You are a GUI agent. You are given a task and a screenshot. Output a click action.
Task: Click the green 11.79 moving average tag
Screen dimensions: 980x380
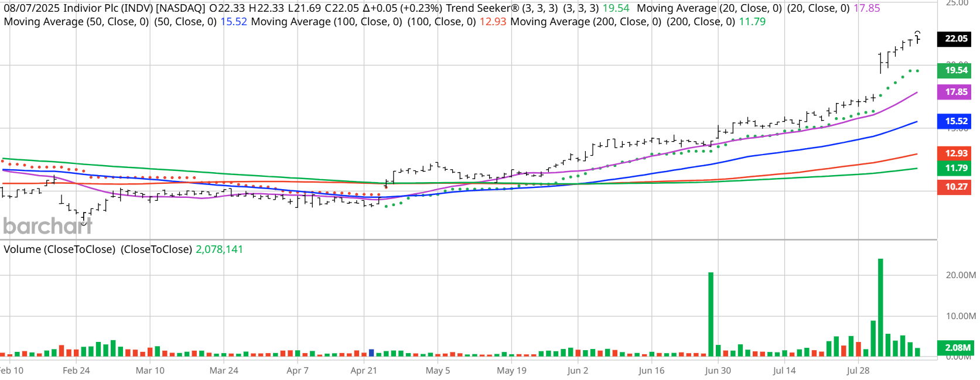pos(955,168)
